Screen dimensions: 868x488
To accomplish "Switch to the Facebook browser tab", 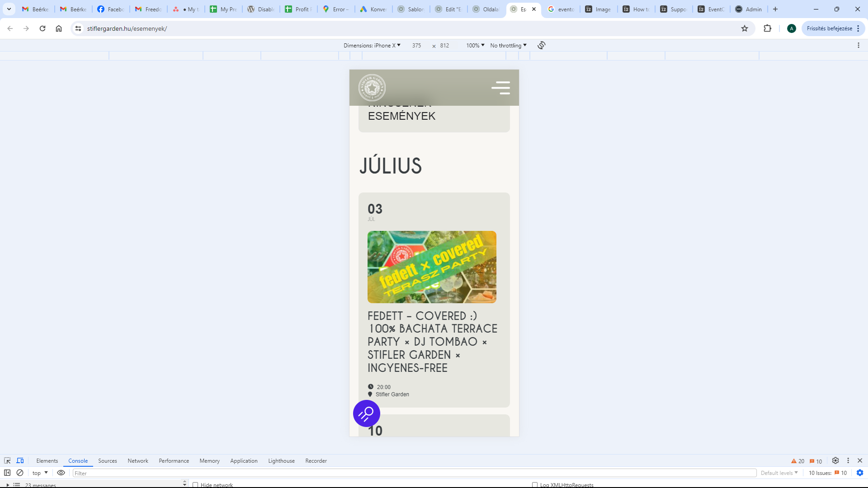I will [x=111, y=9].
